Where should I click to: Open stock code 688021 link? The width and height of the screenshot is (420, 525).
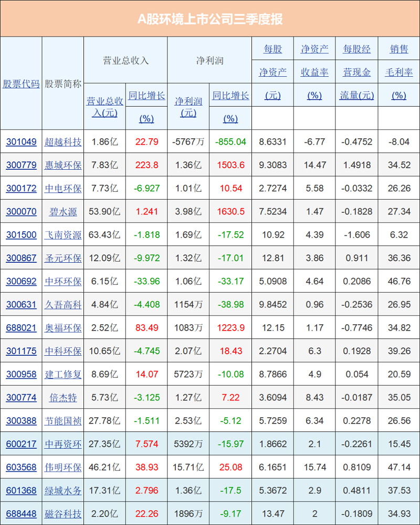(x=21, y=328)
